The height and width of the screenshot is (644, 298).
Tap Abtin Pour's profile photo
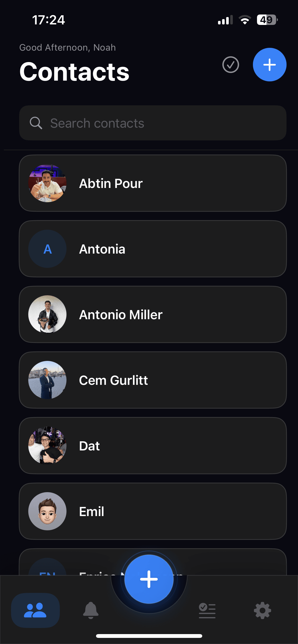pyautogui.click(x=47, y=183)
